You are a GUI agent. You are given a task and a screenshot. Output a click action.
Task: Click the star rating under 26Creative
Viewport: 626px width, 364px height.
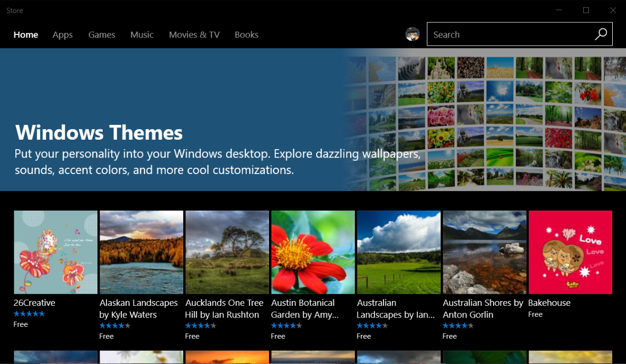[x=29, y=314]
